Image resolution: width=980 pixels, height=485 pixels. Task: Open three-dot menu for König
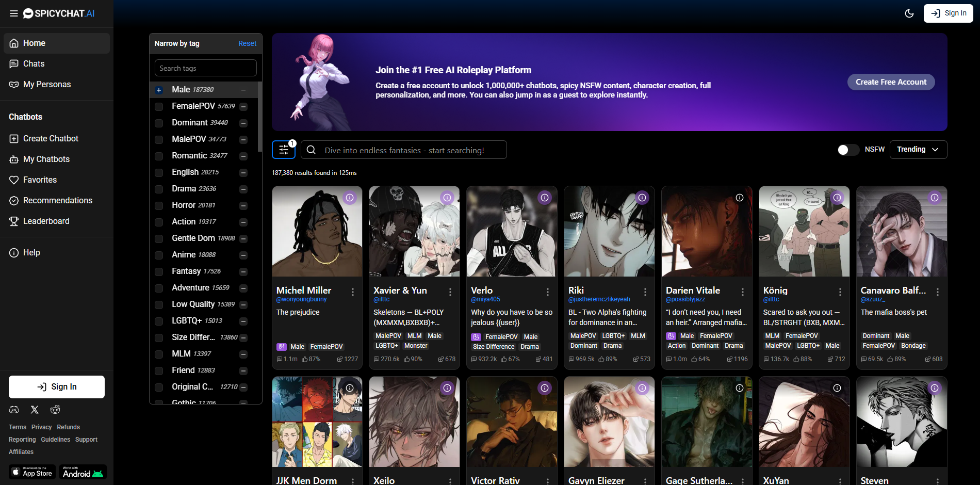840,292
